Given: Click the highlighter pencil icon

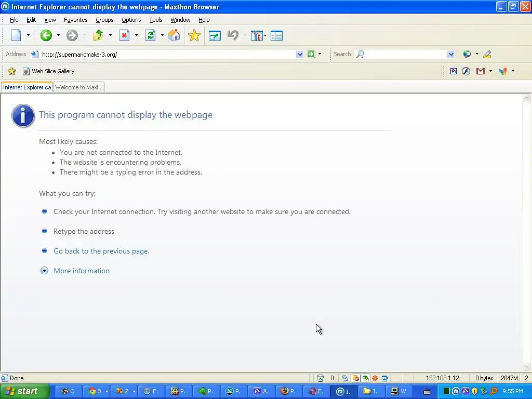Looking at the screenshot, I should tap(487, 54).
